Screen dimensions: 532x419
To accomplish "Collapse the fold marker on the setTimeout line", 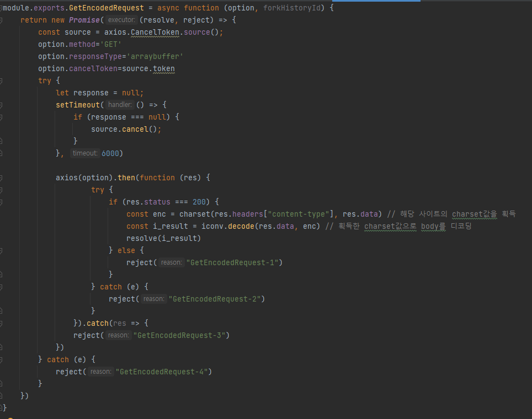I will [1, 105].
